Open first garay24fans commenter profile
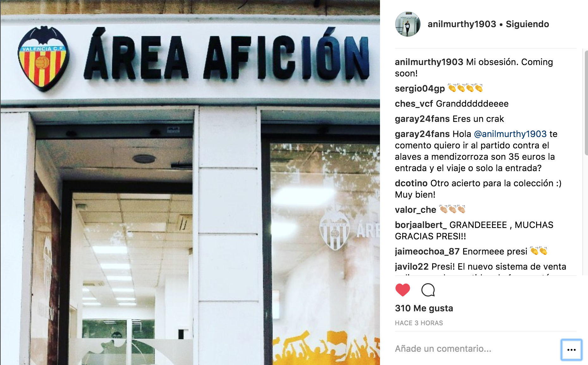588x365 pixels. click(x=422, y=119)
